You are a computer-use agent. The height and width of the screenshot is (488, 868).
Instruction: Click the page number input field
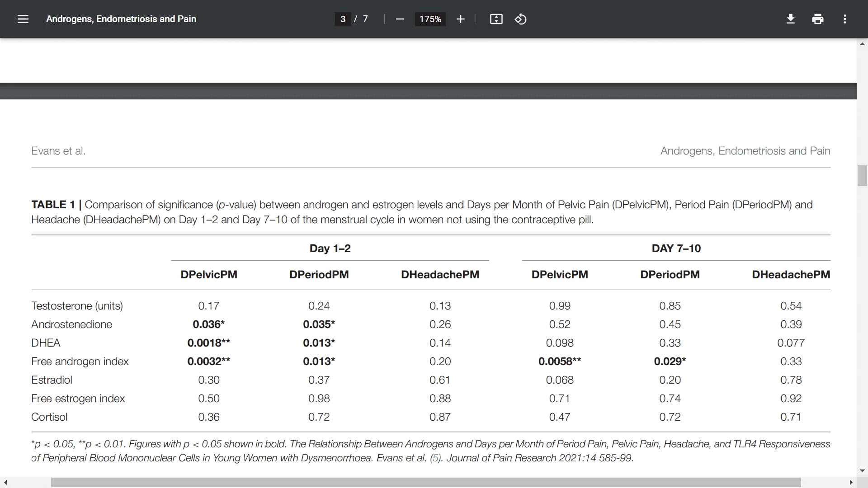coord(343,19)
